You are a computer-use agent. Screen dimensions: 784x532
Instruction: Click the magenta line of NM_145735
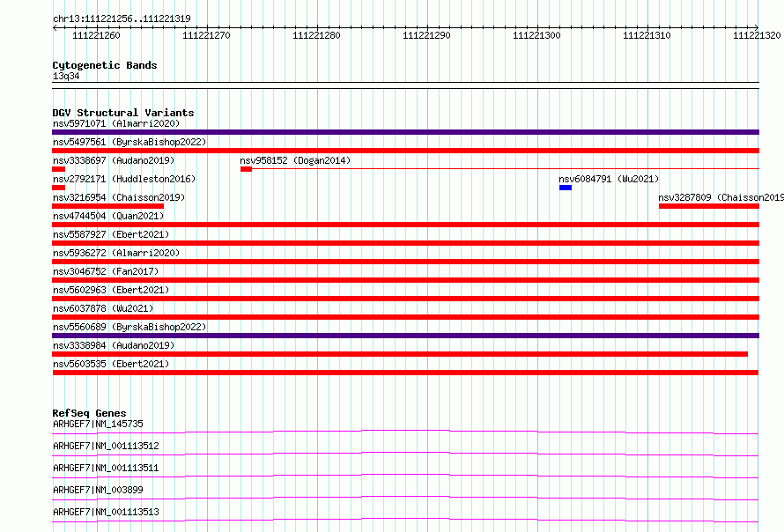click(405, 432)
